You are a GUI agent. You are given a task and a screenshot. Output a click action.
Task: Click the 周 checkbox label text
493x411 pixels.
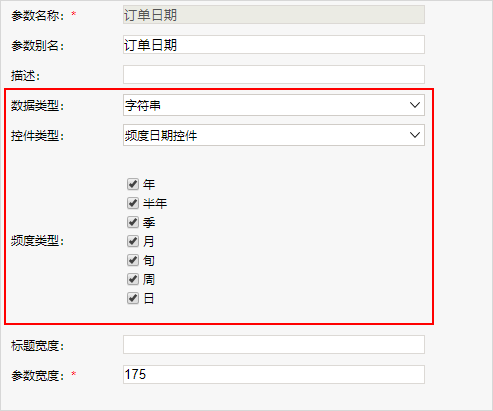149,279
